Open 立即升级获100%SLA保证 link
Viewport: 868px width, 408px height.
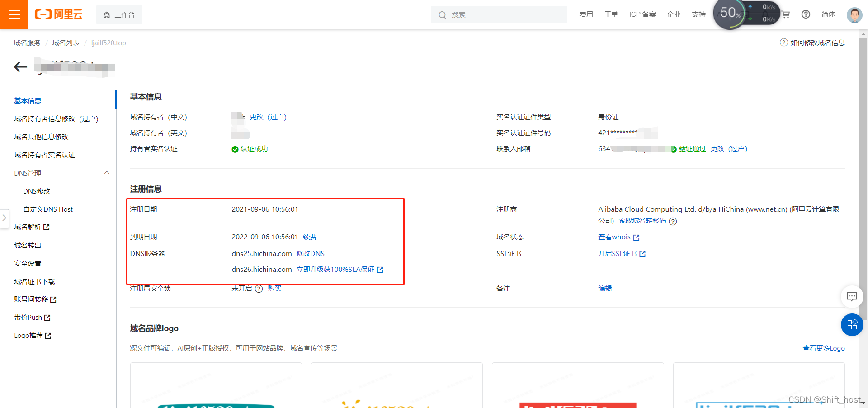pyautogui.click(x=340, y=269)
